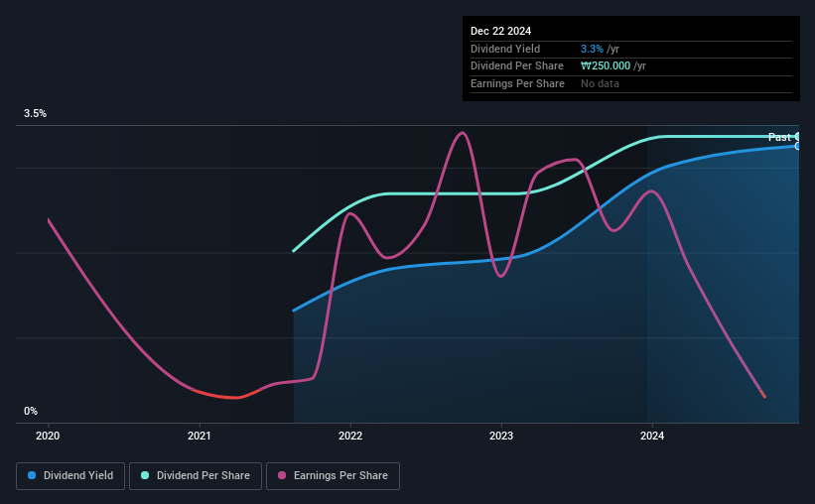Click the 3.3% dividend yield value
Viewport: 815px width, 504px height.
coord(592,49)
